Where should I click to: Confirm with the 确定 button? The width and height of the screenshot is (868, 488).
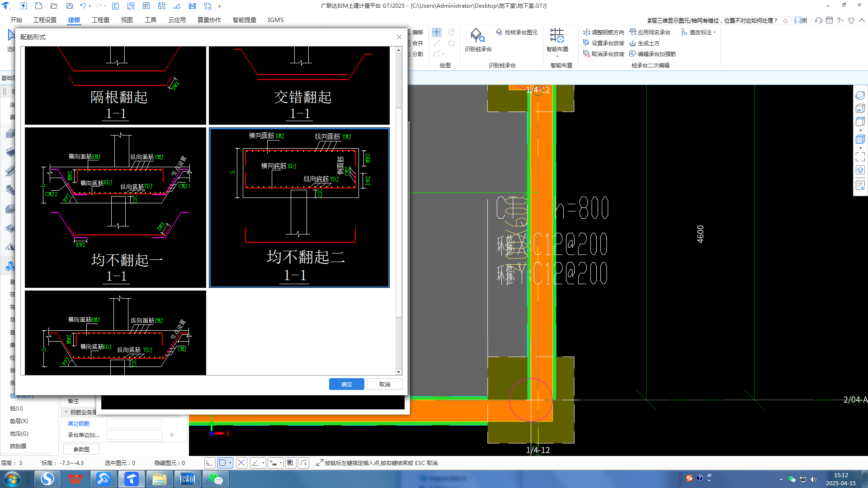[347, 384]
